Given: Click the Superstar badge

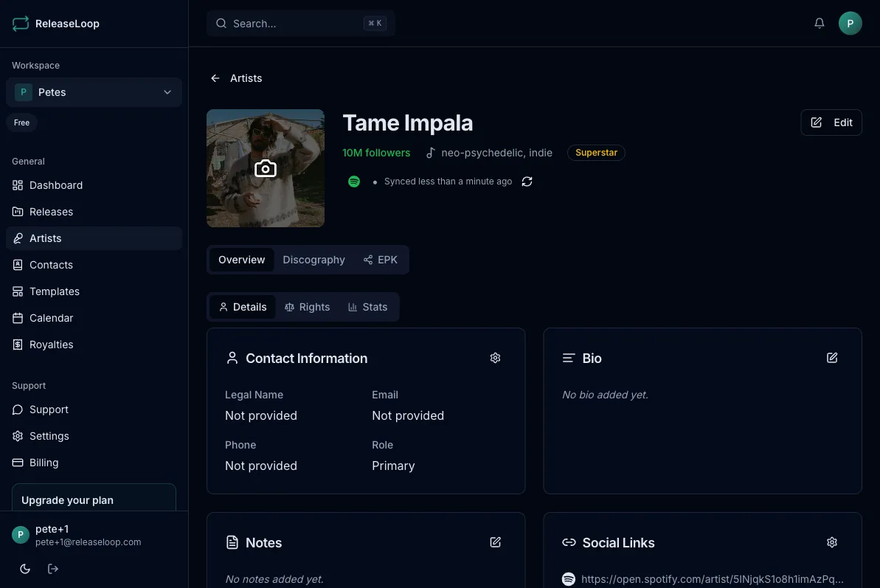Looking at the screenshot, I should pos(596,153).
